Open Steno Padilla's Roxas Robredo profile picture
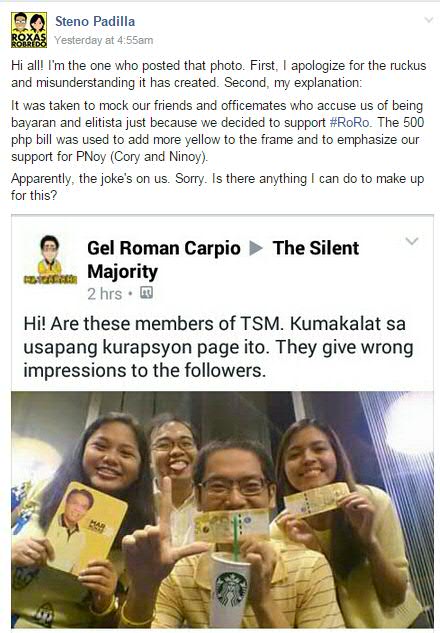The image size is (440, 633). pyautogui.click(x=29, y=30)
